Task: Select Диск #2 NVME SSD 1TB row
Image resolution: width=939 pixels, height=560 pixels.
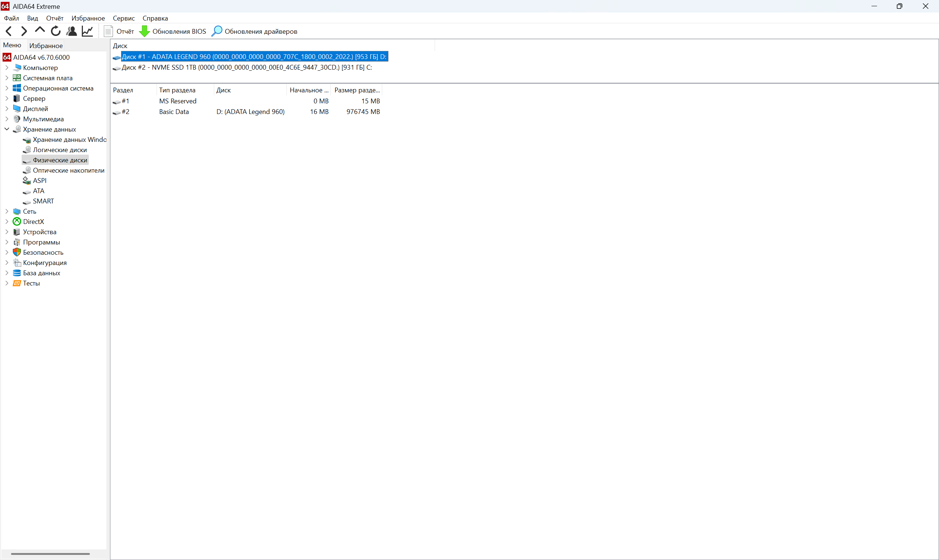Action: point(246,67)
